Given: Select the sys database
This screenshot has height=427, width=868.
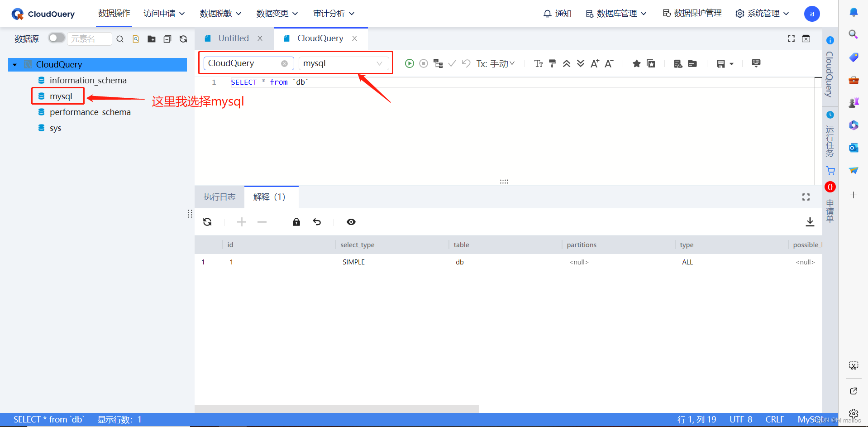Looking at the screenshot, I should [x=55, y=128].
